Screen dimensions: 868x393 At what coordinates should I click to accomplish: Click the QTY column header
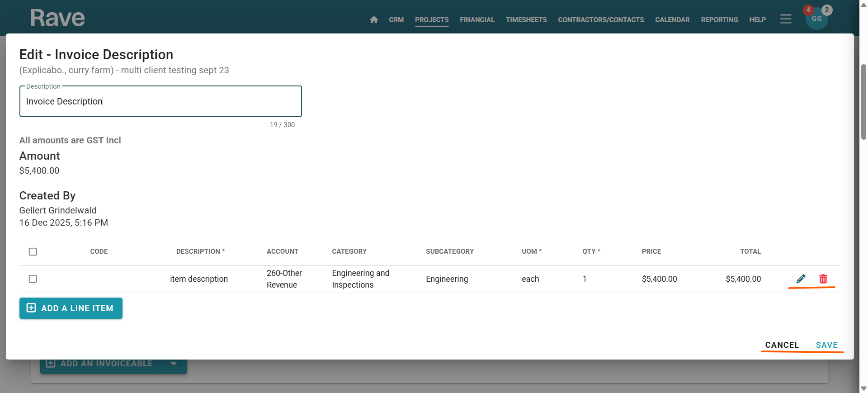coord(591,251)
